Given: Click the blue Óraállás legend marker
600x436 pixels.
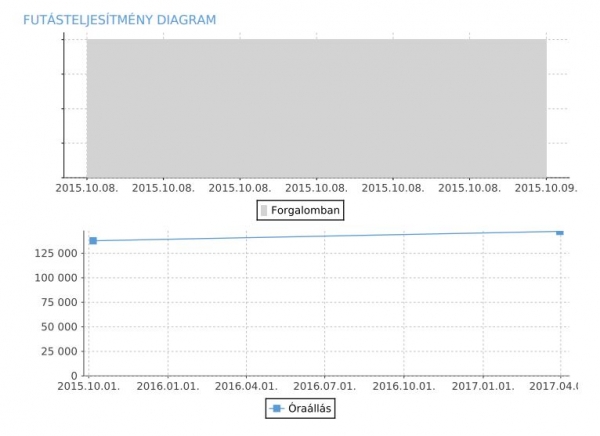Looking at the screenshot, I should point(277,408).
